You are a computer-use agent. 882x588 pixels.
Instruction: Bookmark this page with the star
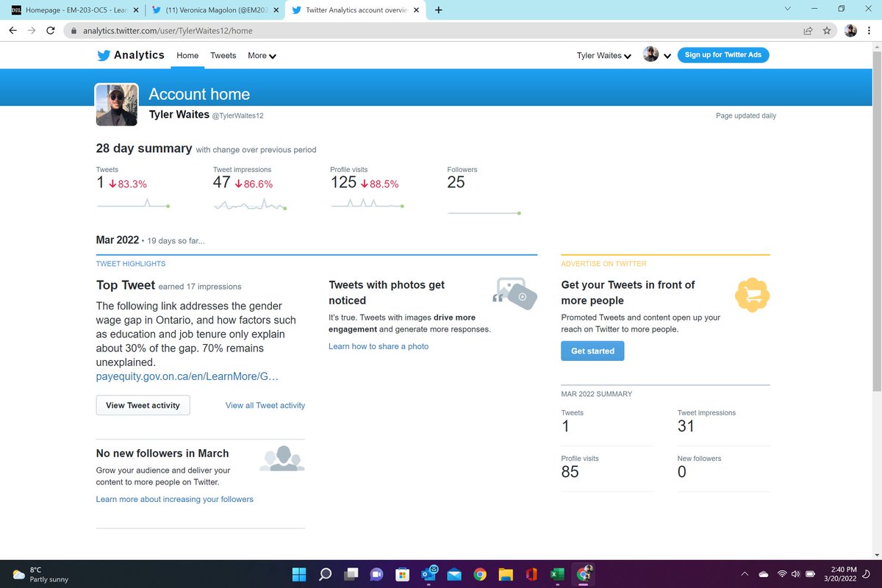pos(827,31)
